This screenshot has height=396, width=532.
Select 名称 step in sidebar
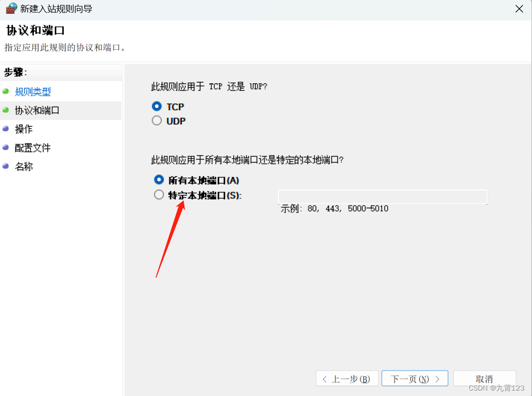[x=24, y=167]
